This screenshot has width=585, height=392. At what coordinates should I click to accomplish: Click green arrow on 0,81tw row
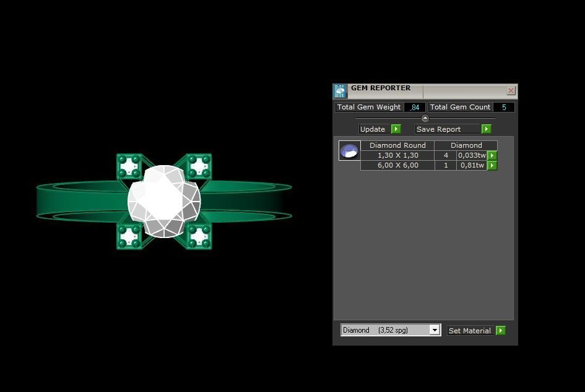(x=492, y=165)
